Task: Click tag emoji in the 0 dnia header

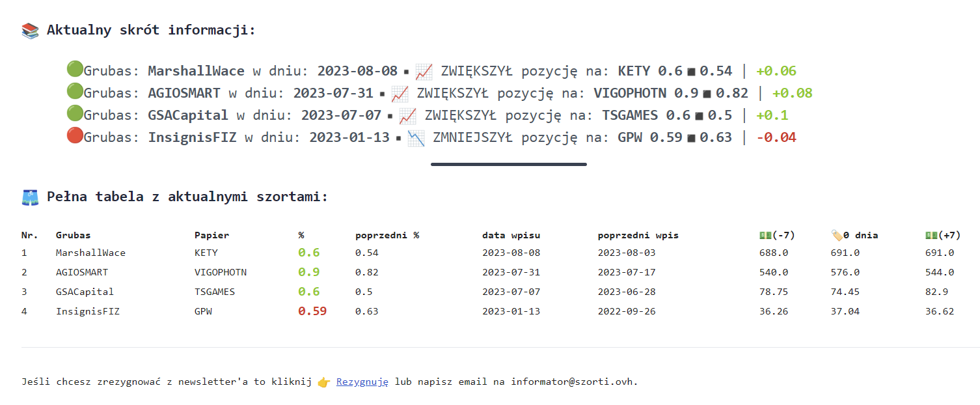Action: (837, 235)
